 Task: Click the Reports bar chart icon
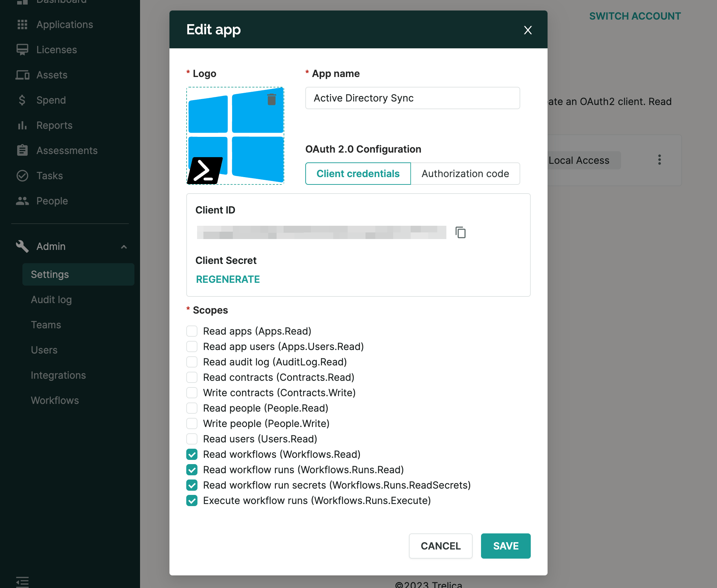(22, 125)
